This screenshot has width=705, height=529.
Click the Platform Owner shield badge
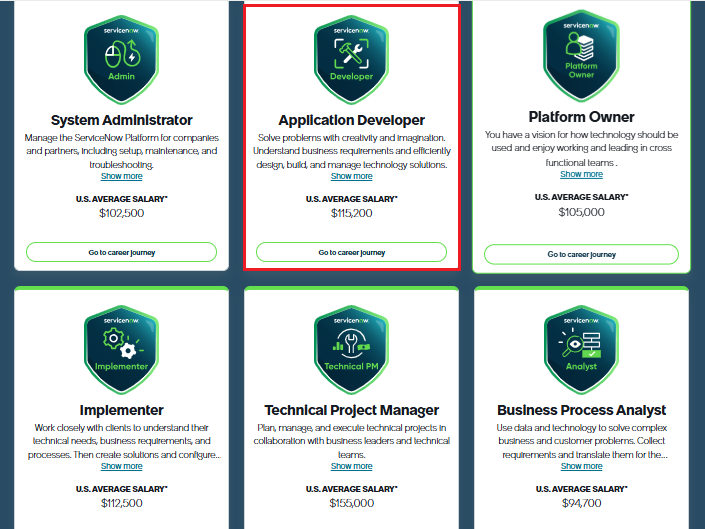coord(581,50)
